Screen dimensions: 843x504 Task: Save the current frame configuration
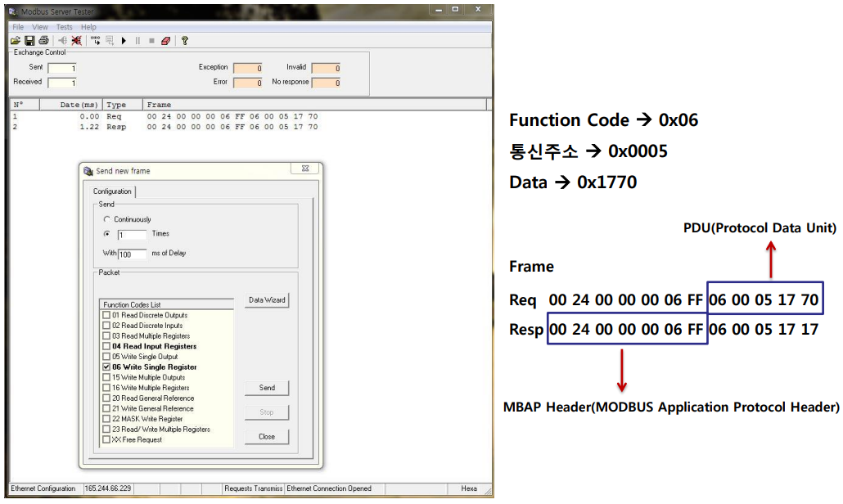(x=29, y=40)
